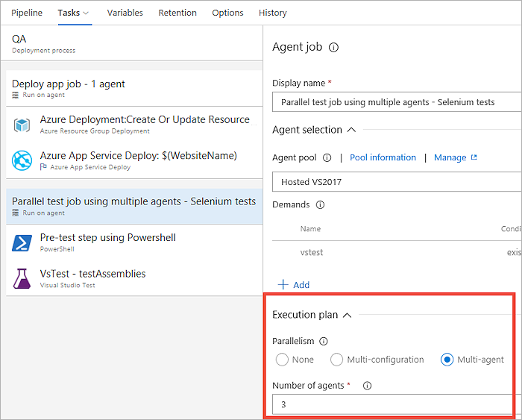
Task: Click the Azure App Service Deploy icon
Action: pyautogui.click(x=22, y=160)
